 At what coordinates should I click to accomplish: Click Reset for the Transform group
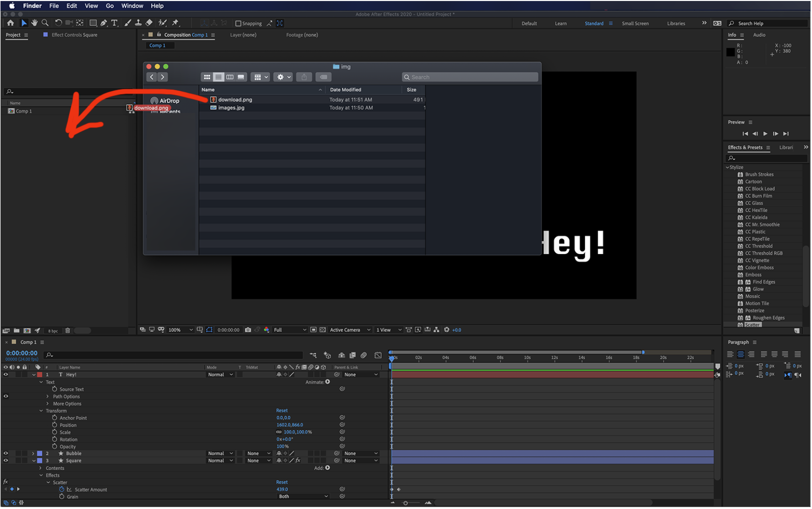282,411
